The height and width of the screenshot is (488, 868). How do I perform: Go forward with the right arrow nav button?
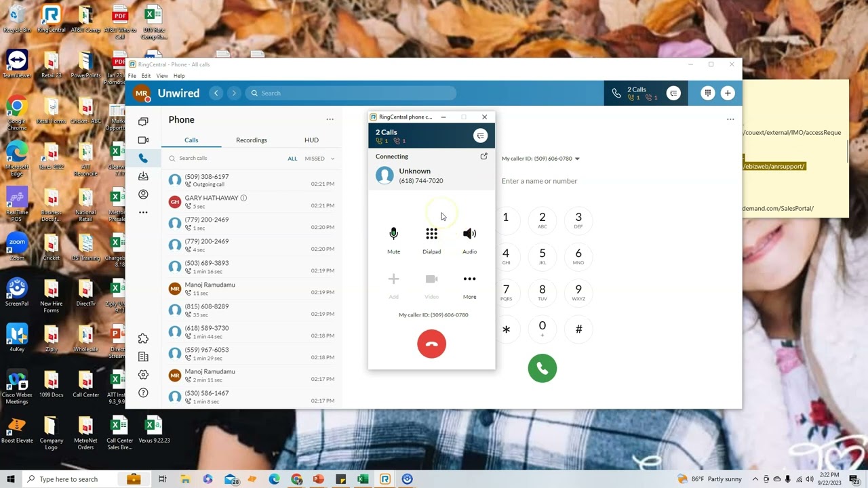click(234, 93)
